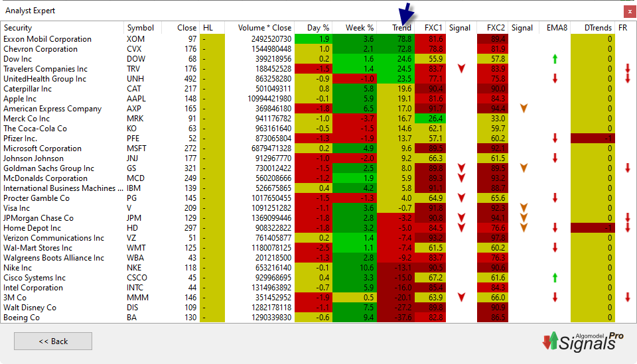This screenshot has width=637, height=364.
Task: Click the red FXC1 signal chevron for Travelers
Action: point(461,68)
